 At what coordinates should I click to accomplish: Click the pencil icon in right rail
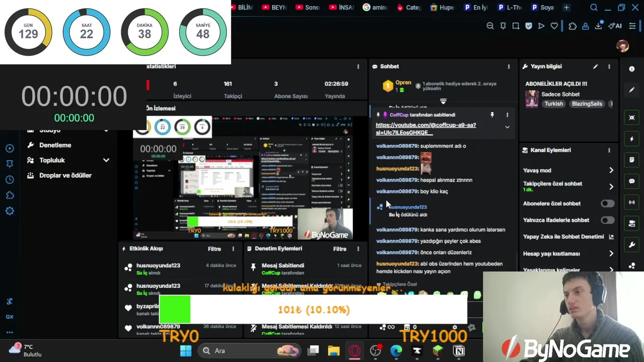click(632, 90)
